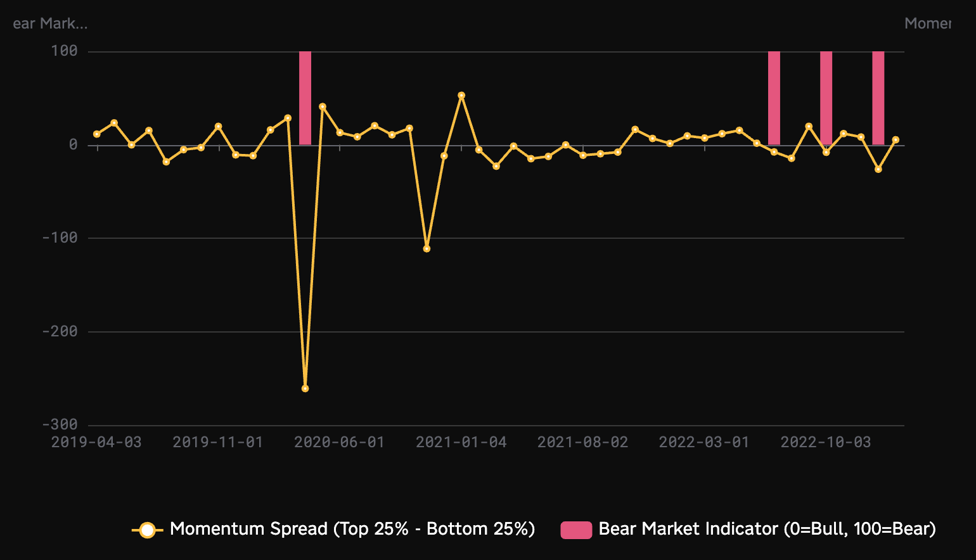Select the data point at the -111 dip
976x560 pixels.
coord(427,248)
